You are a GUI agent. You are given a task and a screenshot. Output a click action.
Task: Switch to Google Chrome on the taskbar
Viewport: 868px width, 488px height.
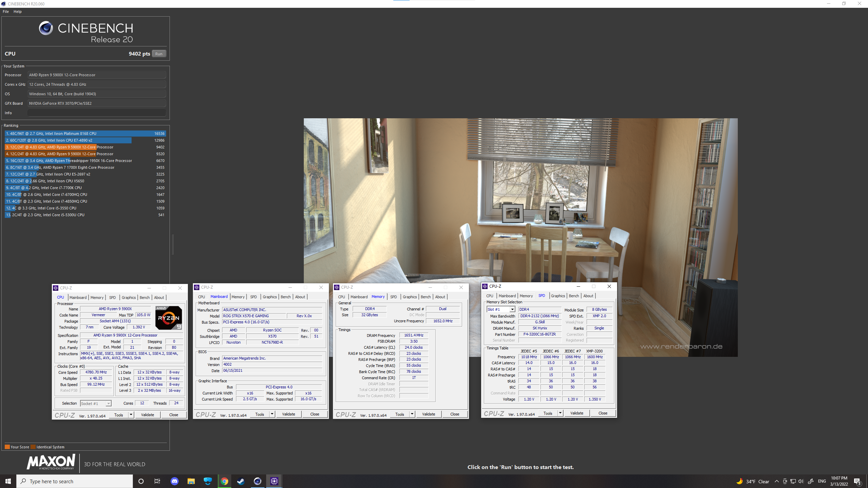[x=224, y=481]
